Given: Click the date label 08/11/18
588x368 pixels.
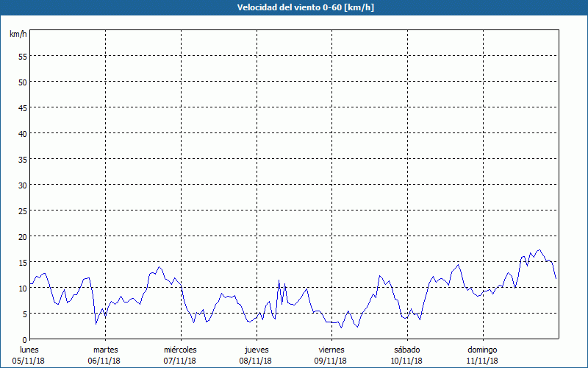Looking at the screenshot, I should (255, 361).
